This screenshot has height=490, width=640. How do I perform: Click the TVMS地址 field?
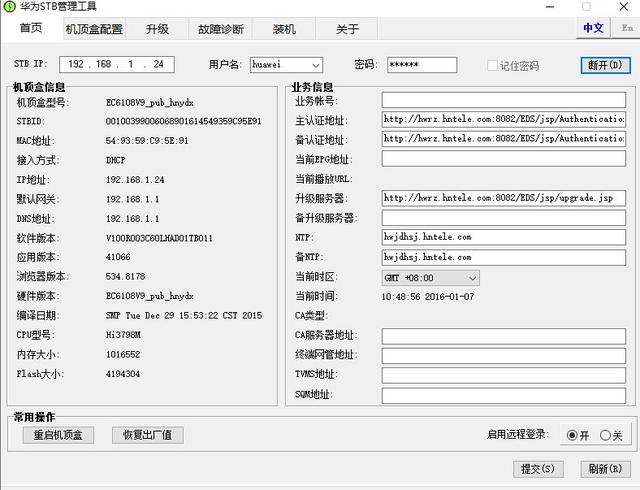click(x=504, y=375)
